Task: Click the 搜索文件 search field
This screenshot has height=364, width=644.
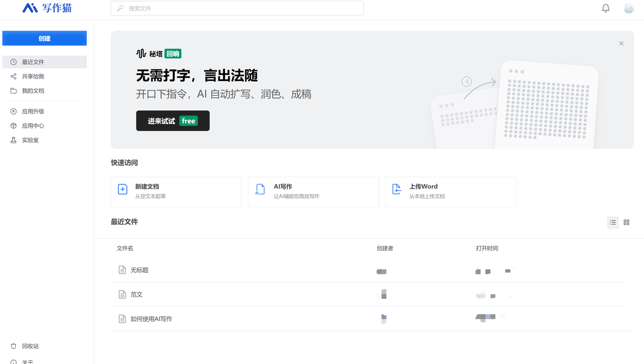Action: click(237, 9)
